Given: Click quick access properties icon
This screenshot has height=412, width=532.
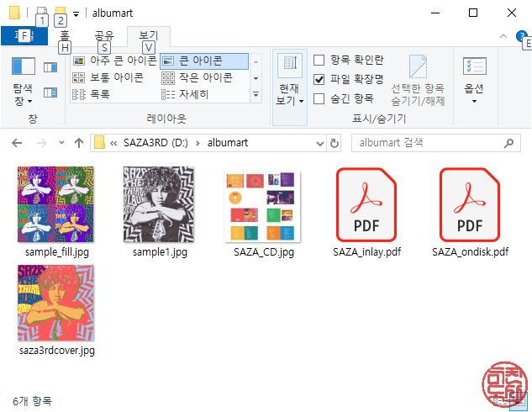Looking at the screenshot, I should 41,13.
